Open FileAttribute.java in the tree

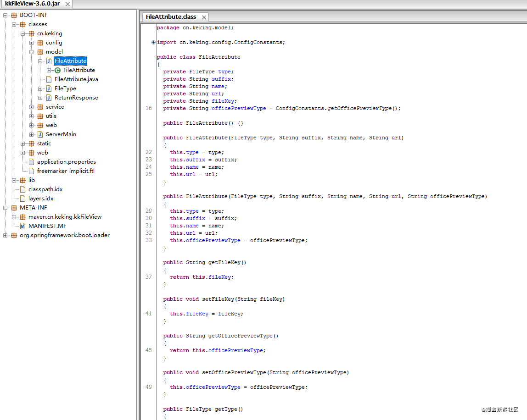click(76, 79)
